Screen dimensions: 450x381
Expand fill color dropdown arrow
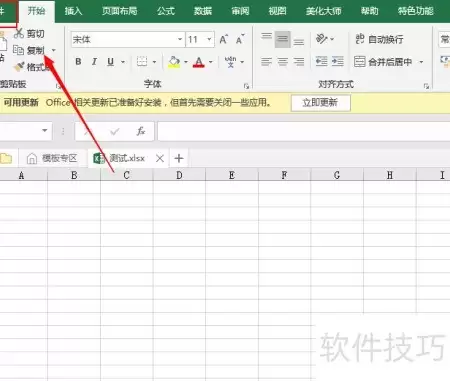click(186, 62)
